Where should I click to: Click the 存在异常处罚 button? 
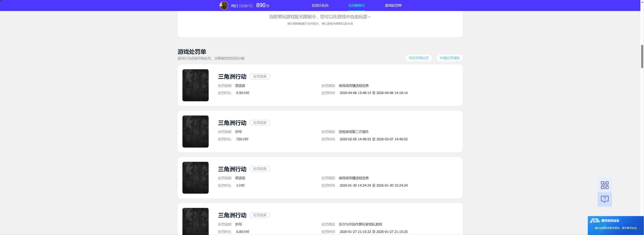click(x=419, y=58)
